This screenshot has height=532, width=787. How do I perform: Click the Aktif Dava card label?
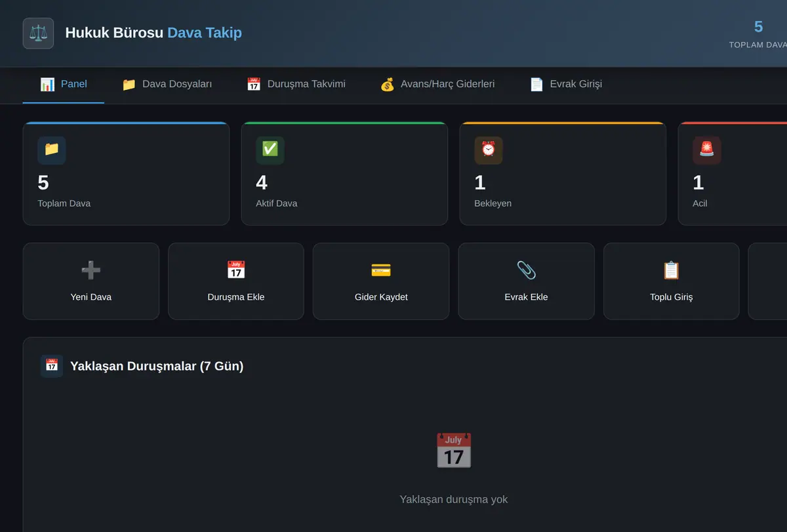tap(277, 203)
